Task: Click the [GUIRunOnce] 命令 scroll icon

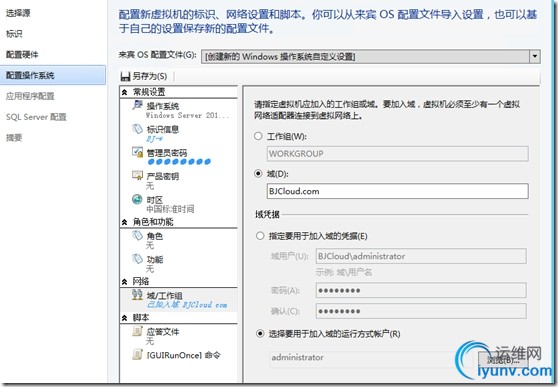Action: pos(137,354)
